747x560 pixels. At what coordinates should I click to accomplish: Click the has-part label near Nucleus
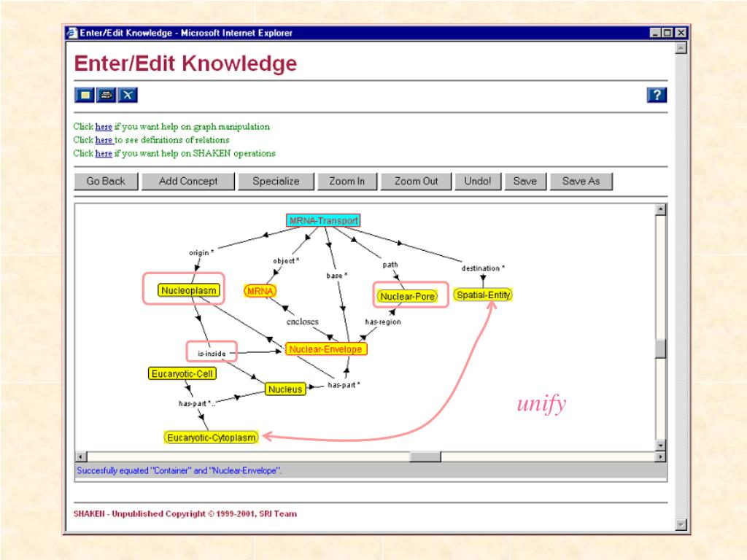(344, 385)
